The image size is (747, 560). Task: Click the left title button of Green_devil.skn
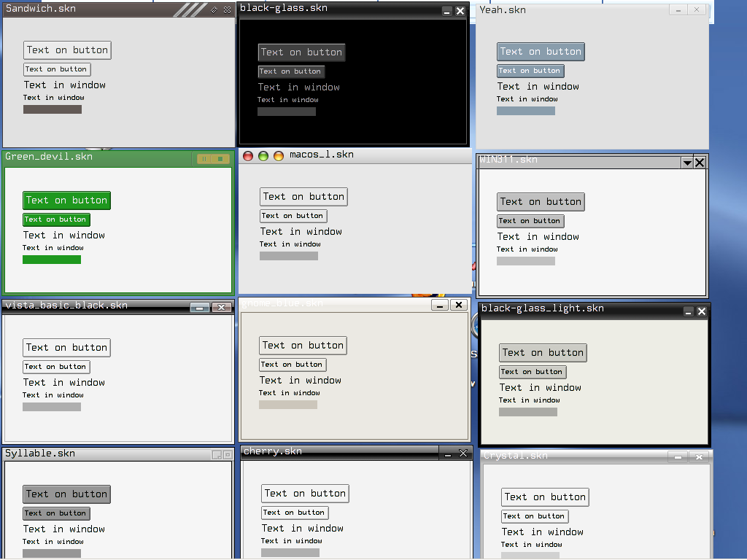tap(204, 159)
